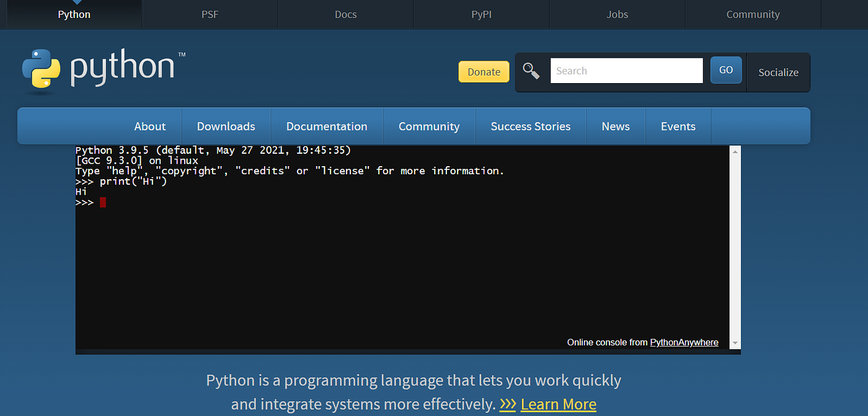Click inside the Search input field

(626, 70)
